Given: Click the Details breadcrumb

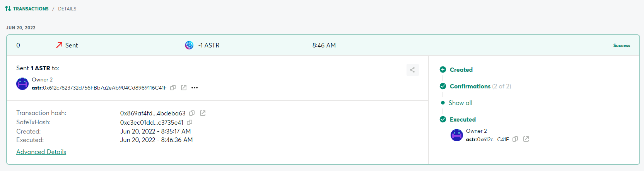Looking at the screenshot, I should click(67, 8).
